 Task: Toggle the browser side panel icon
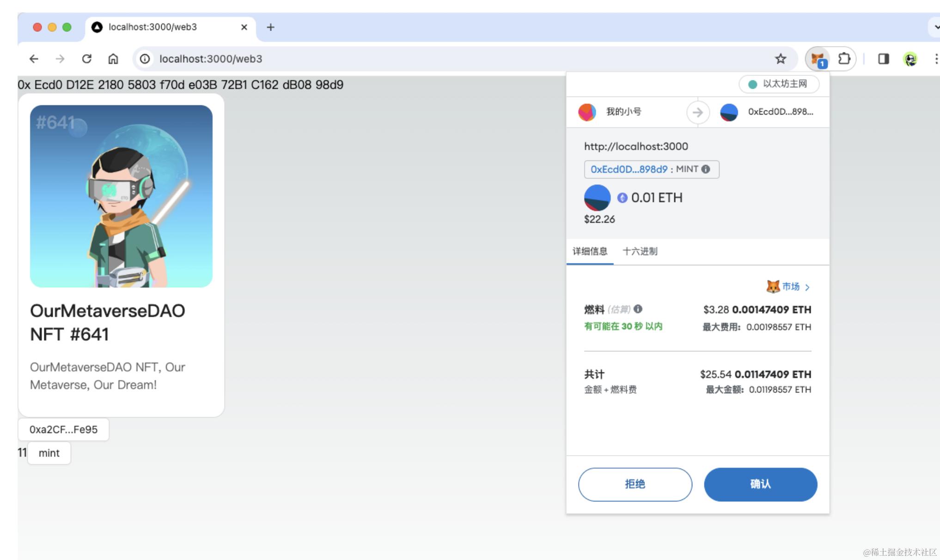[x=883, y=59]
